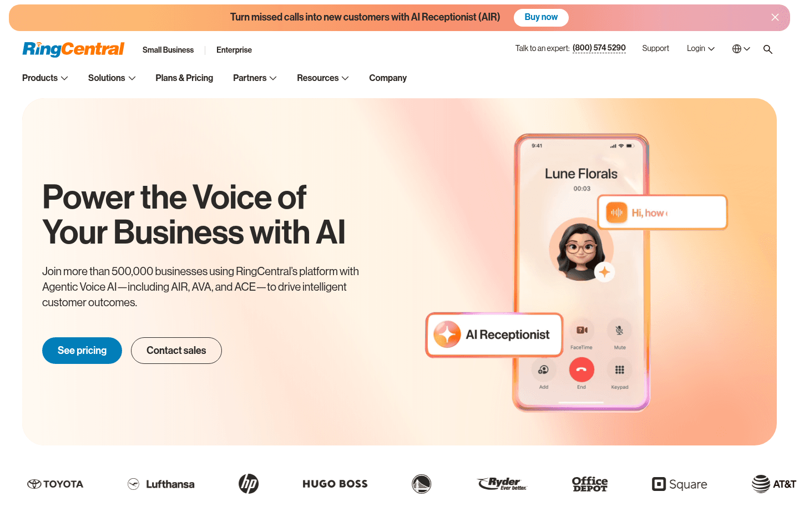Image resolution: width=799 pixels, height=532 pixels.
Task: Go to the Company menu item
Action: pyautogui.click(x=388, y=78)
